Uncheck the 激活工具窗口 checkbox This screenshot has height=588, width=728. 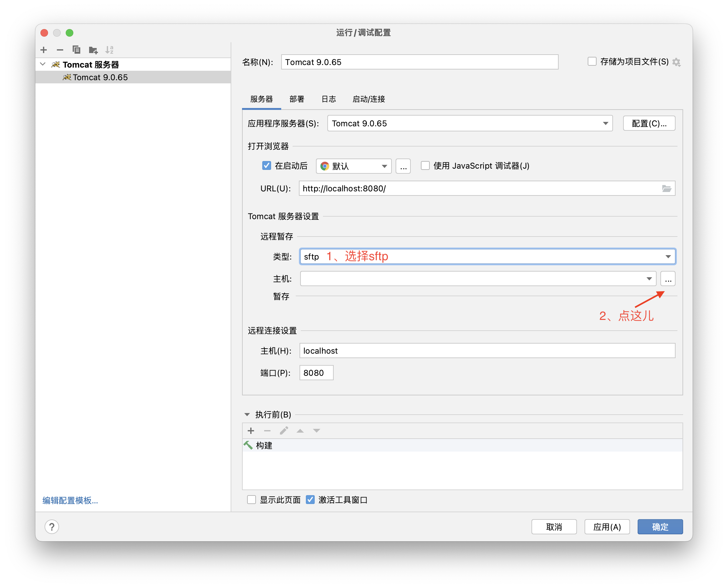click(x=311, y=500)
